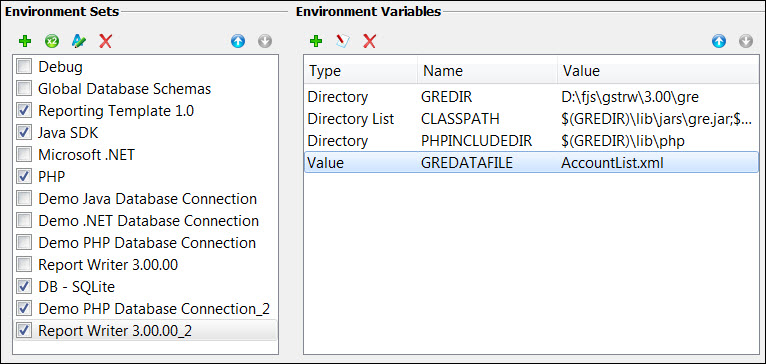
Task: Select the Global Database Schemas label
Action: click(x=125, y=88)
